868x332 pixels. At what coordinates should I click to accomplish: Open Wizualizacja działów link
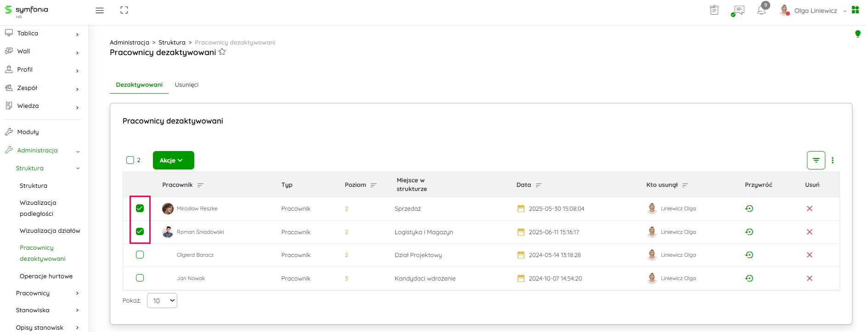[x=50, y=231]
